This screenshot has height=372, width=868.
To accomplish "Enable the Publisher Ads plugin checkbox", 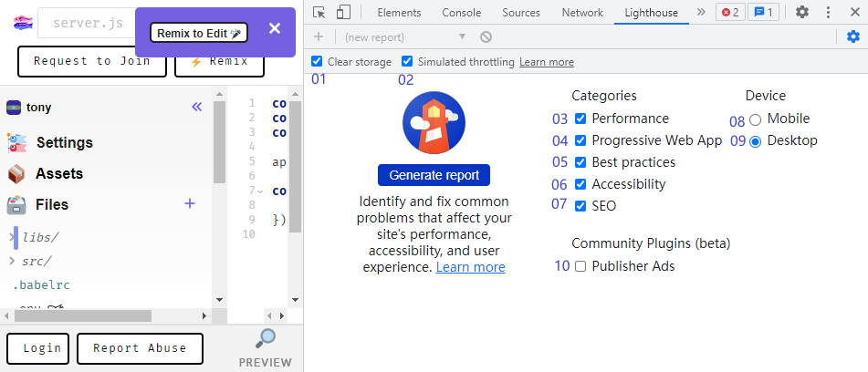I will [x=580, y=266].
